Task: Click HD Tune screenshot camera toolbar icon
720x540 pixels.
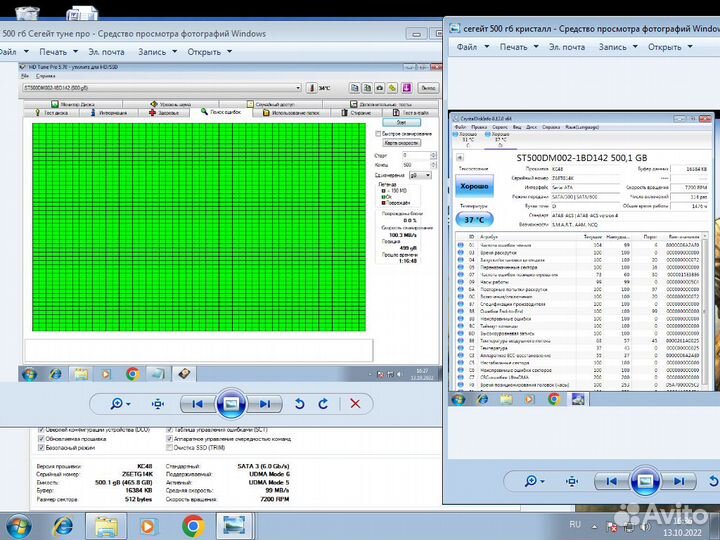Action: [x=380, y=88]
